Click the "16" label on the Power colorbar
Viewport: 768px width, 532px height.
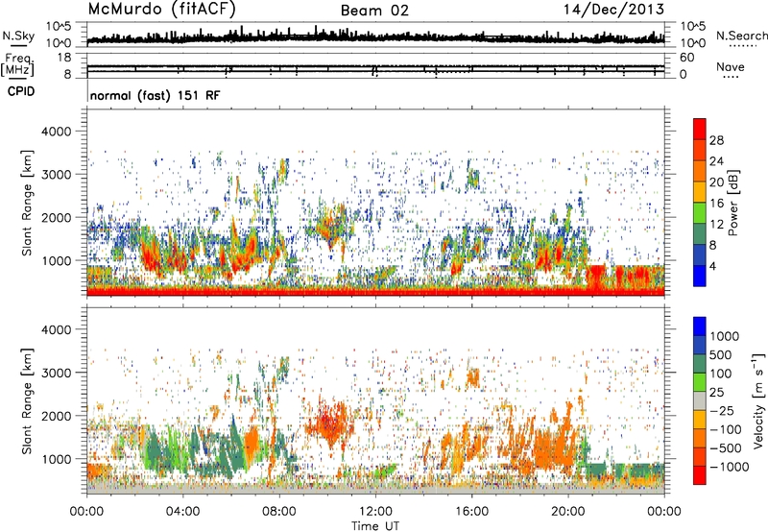point(716,204)
